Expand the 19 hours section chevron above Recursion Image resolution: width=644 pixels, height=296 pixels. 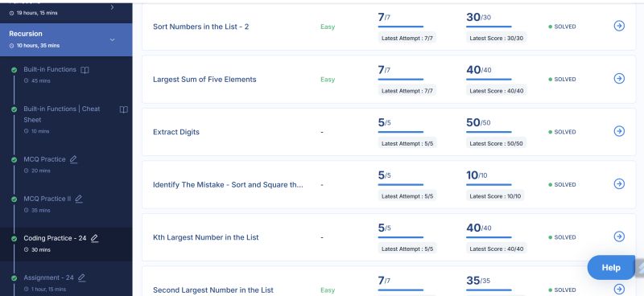[x=112, y=7]
